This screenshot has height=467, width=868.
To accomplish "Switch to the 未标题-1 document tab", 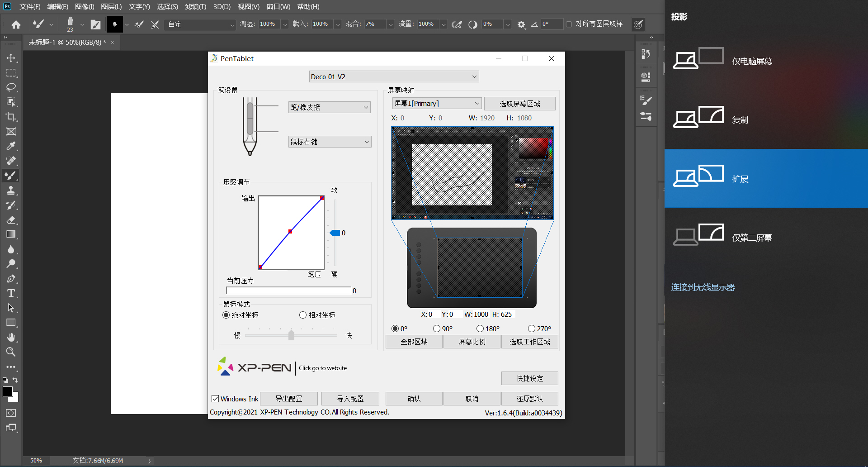I will coord(67,43).
